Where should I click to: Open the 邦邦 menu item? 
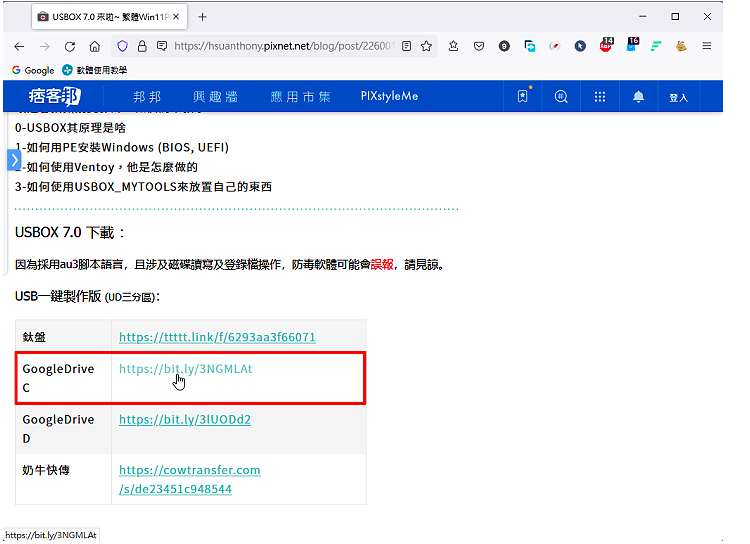click(147, 97)
